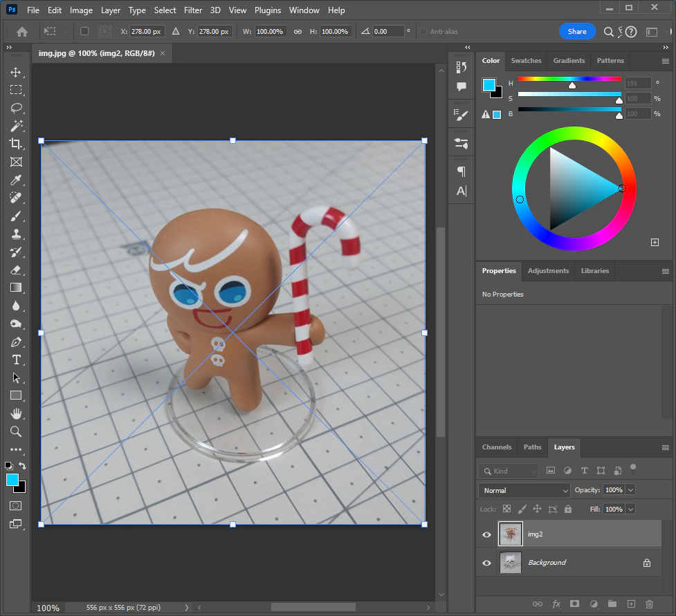Switch to the Channels tab
Image resolution: width=676 pixels, height=616 pixels.
click(x=497, y=447)
